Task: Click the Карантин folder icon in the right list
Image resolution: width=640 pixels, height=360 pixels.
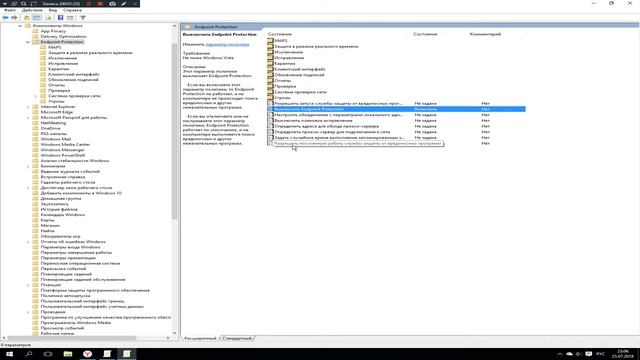Action: pos(270,63)
